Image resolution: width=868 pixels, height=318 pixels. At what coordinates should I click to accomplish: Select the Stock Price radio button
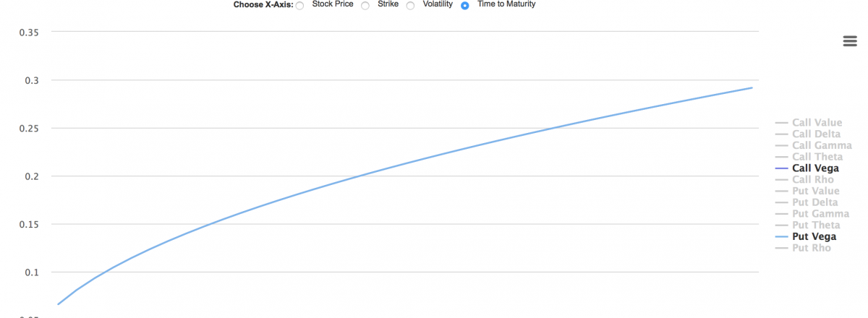(300, 6)
